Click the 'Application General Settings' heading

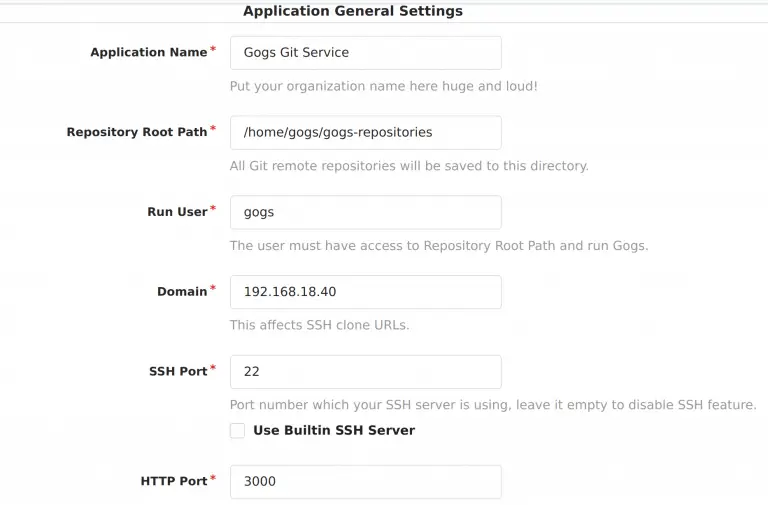coord(353,12)
